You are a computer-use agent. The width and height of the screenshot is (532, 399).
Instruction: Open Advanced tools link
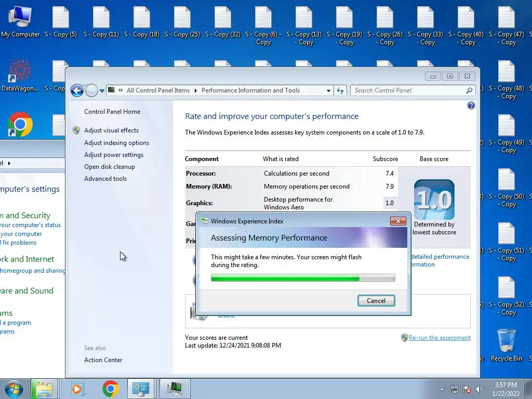pyautogui.click(x=105, y=179)
